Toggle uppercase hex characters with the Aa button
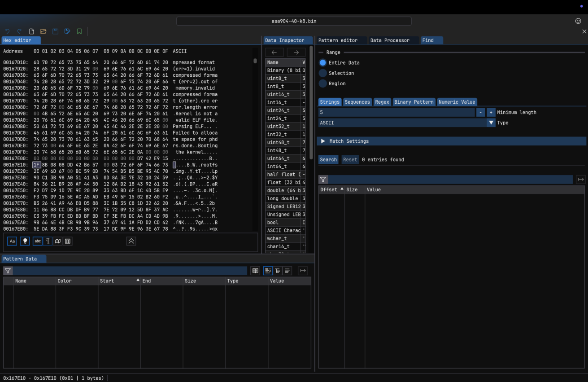 (12, 241)
